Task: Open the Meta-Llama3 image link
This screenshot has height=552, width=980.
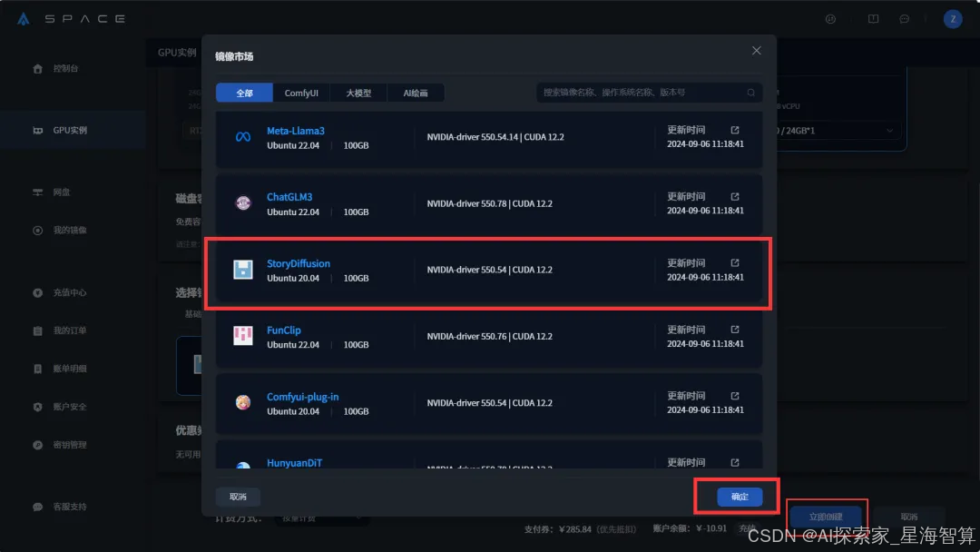Action: click(x=296, y=131)
